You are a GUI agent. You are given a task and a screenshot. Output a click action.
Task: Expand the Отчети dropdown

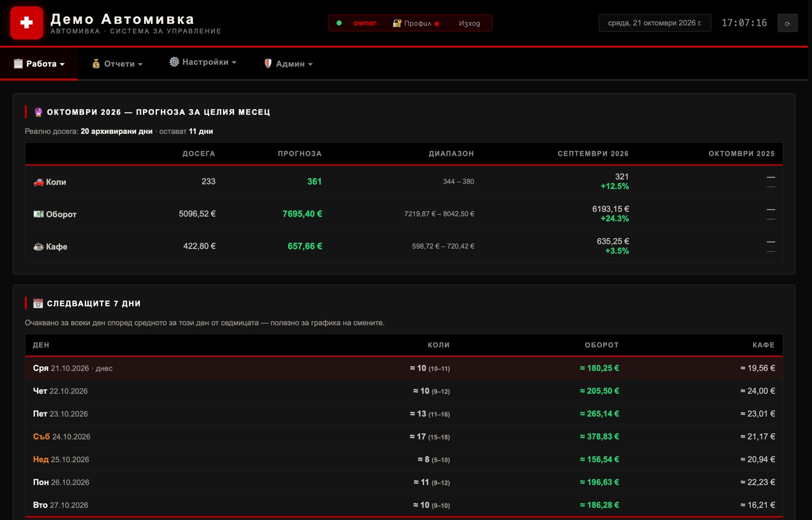coord(117,63)
